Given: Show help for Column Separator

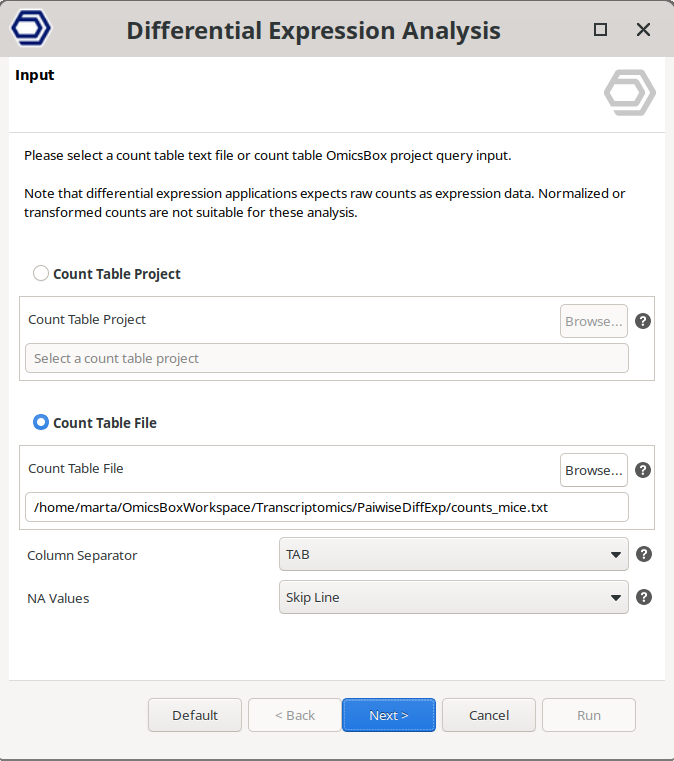Looking at the screenshot, I should point(643,554).
